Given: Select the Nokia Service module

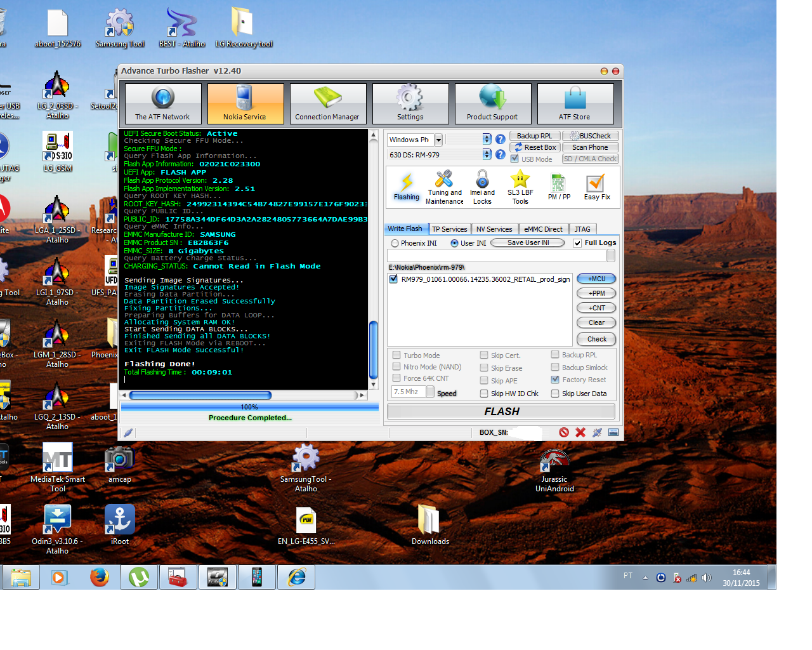Looking at the screenshot, I should pos(246,103).
